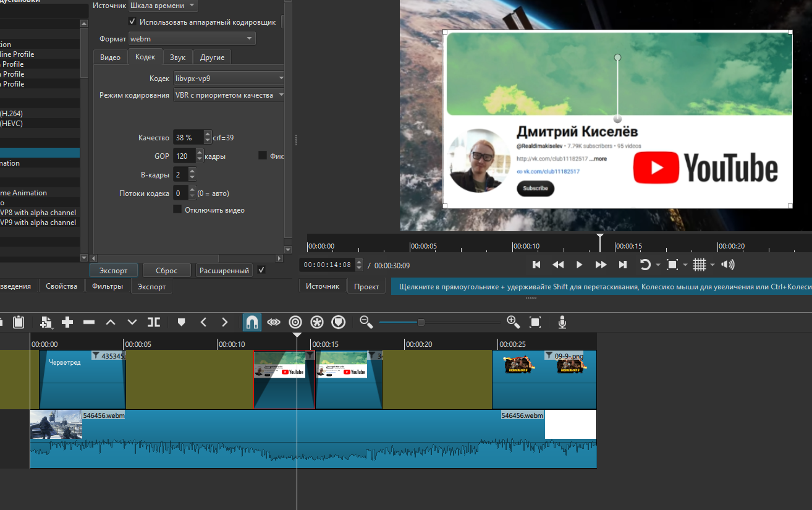Image resolution: width=812 pixels, height=510 pixels.
Task: Open the Фильтры panel tab
Action: pyautogui.click(x=108, y=286)
